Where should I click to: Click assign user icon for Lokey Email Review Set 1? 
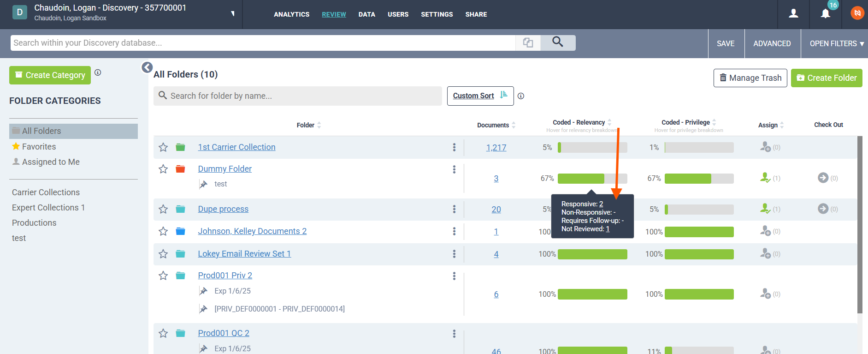tap(765, 253)
